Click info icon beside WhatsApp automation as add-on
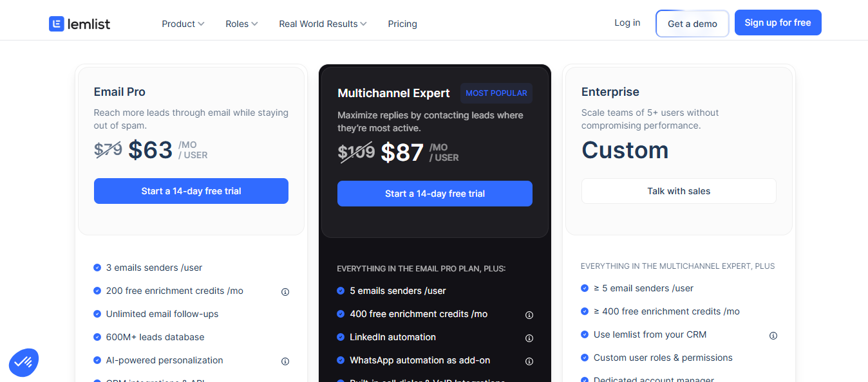 (529, 361)
